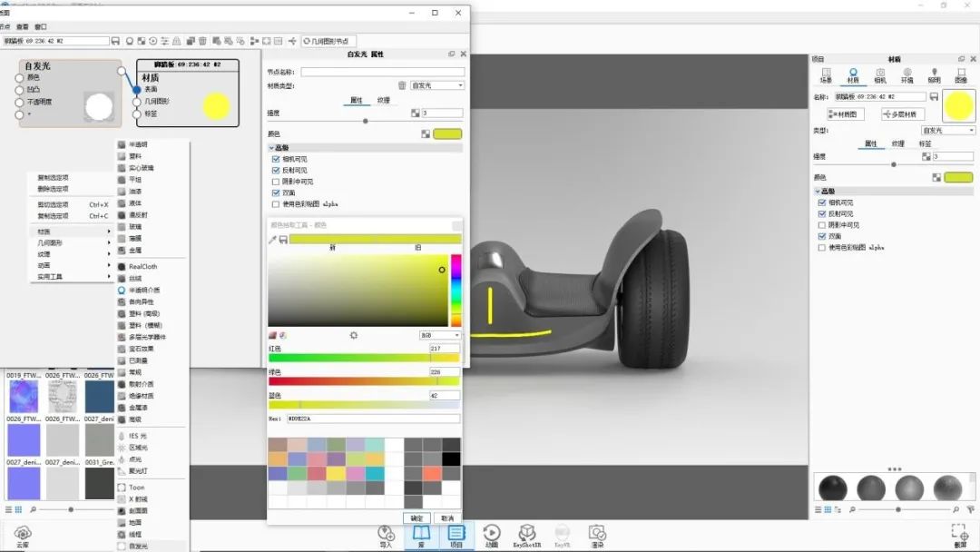980x552 pixels.
Task: Toggle 使用色彩贴图 alpha in node properties
Action: (x=276, y=204)
